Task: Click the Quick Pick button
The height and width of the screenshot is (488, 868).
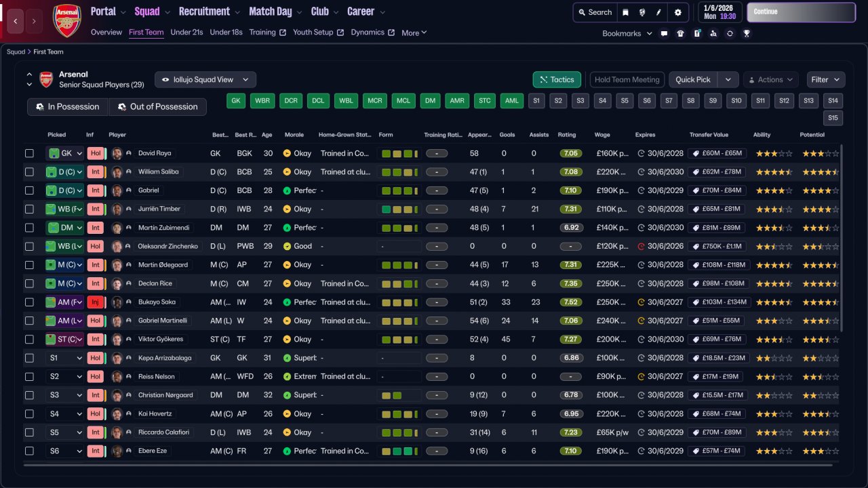Action: 693,80
